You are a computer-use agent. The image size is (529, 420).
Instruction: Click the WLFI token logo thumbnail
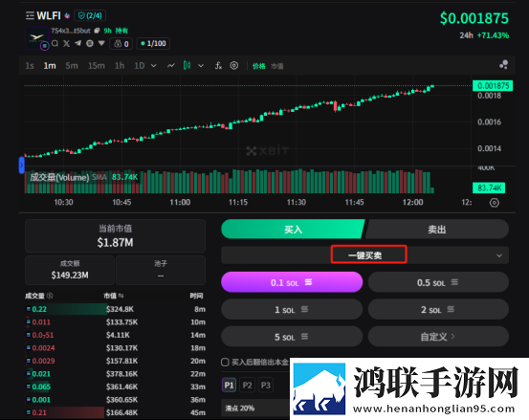(x=36, y=37)
